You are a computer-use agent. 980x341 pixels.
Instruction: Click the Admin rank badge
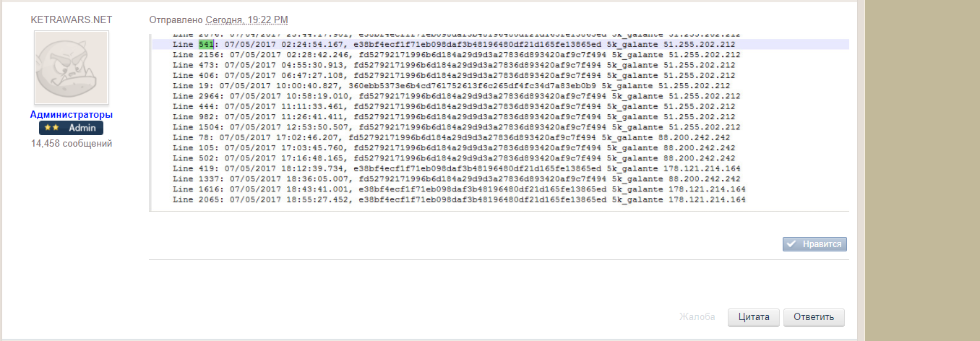point(72,128)
